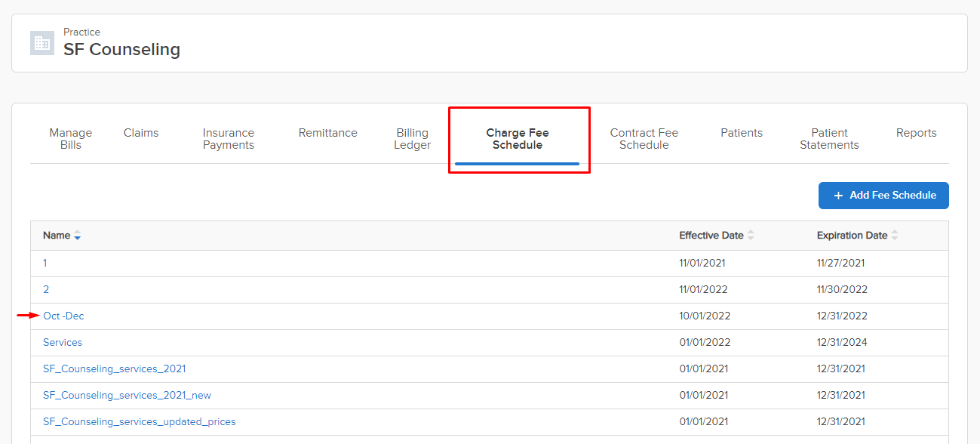View Patient Statements tab

tap(830, 139)
